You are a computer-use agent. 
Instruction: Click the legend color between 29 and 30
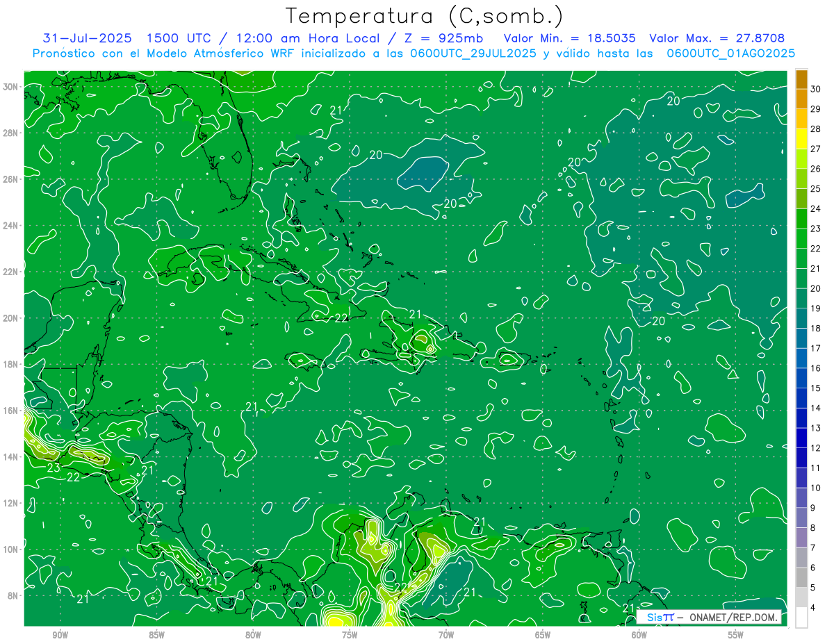[801, 99]
